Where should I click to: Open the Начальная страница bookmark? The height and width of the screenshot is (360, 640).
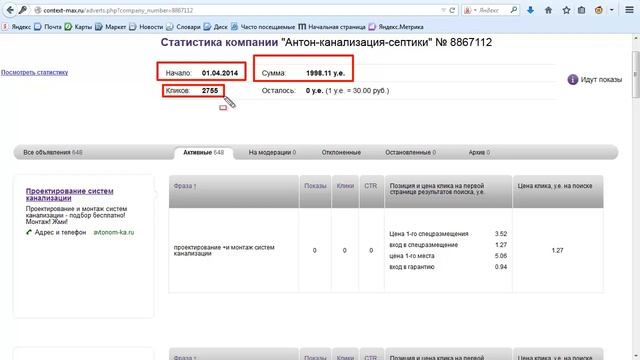point(332,27)
